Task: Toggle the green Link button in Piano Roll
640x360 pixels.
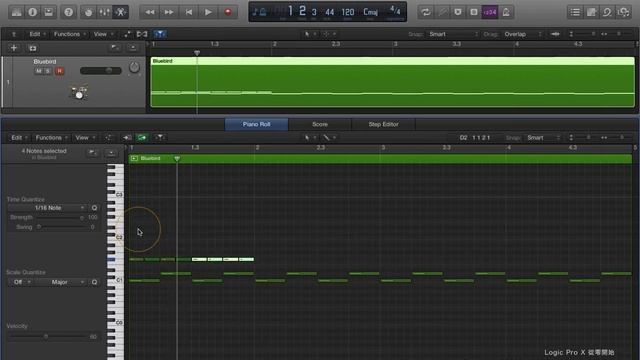Action: (142, 138)
